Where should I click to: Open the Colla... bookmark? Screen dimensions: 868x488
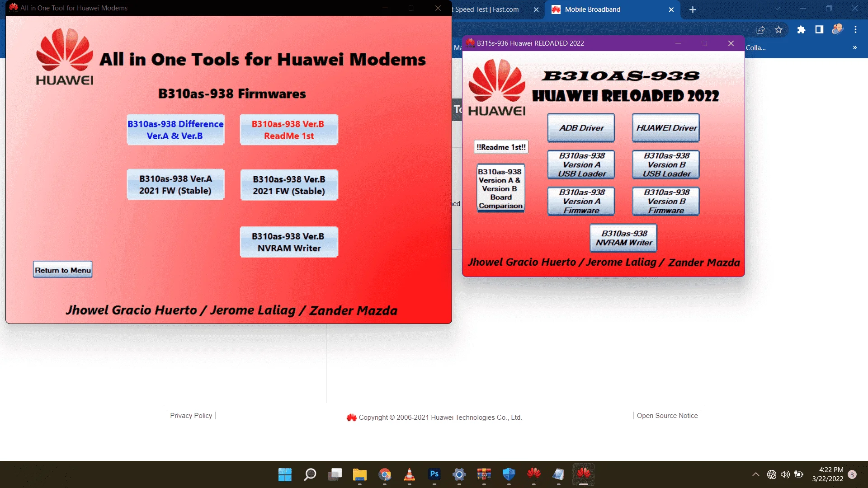[756, 47]
